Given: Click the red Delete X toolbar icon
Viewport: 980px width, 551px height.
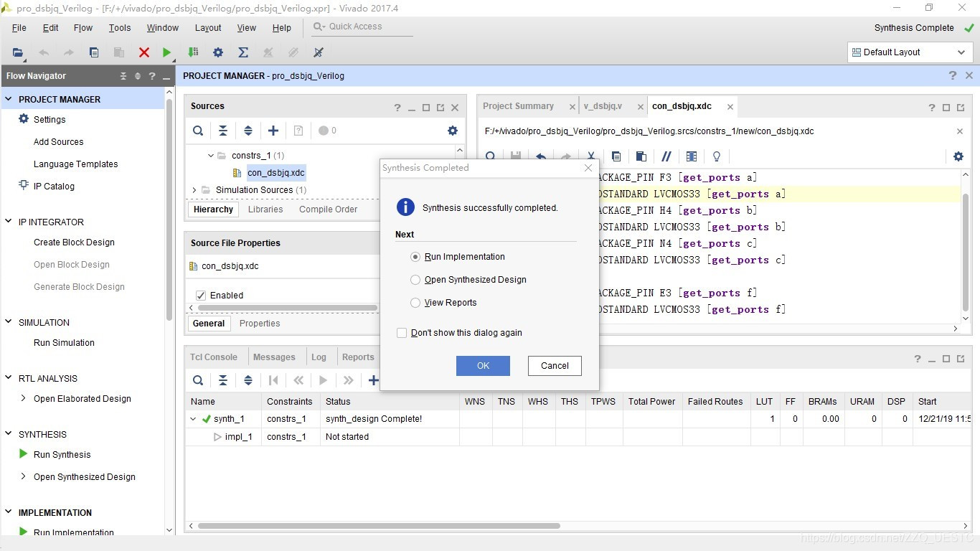Looking at the screenshot, I should pos(144,52).
